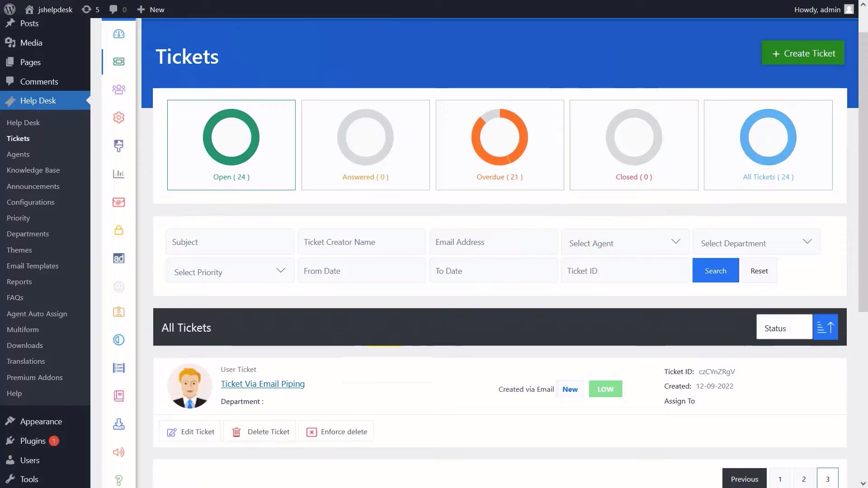Click the bar chart reports icon
The width and height of the screenshot is (868, 488).
point(118,174)
